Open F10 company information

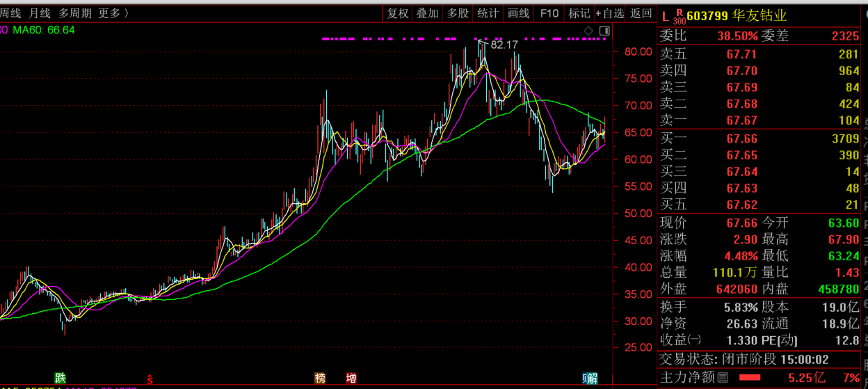click(549, 13)
